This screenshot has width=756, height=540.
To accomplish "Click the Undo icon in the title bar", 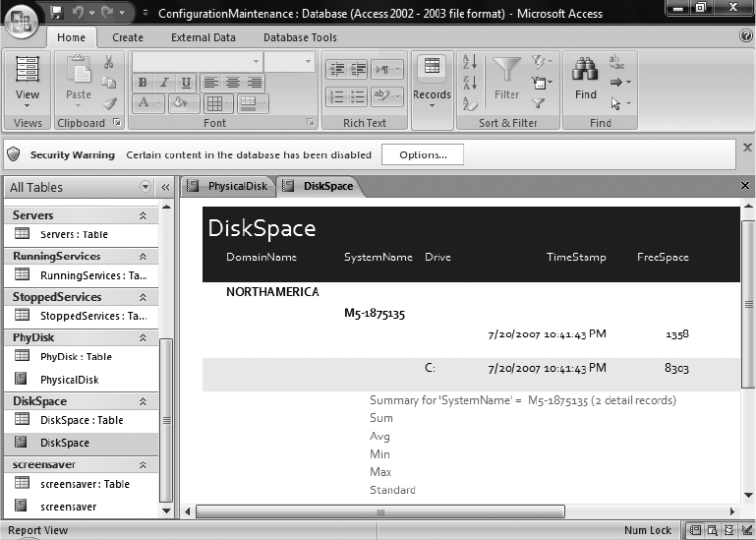I will [78, 12].
